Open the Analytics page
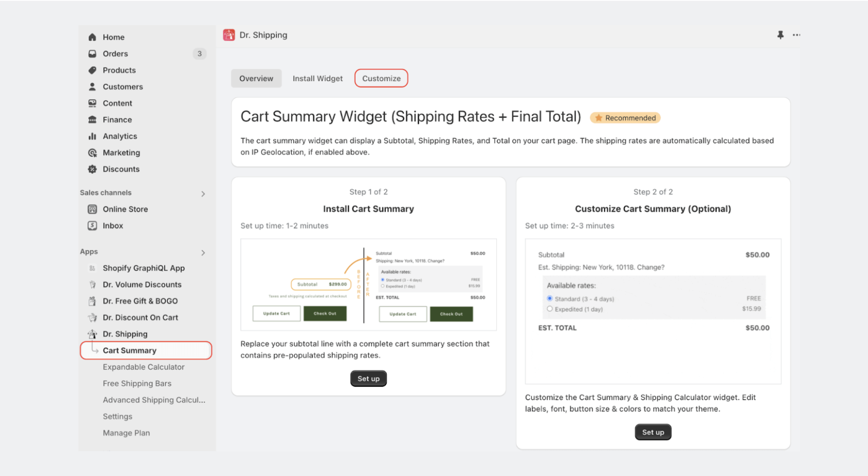The width and height of the screenshot is (868, 476). 120,136
